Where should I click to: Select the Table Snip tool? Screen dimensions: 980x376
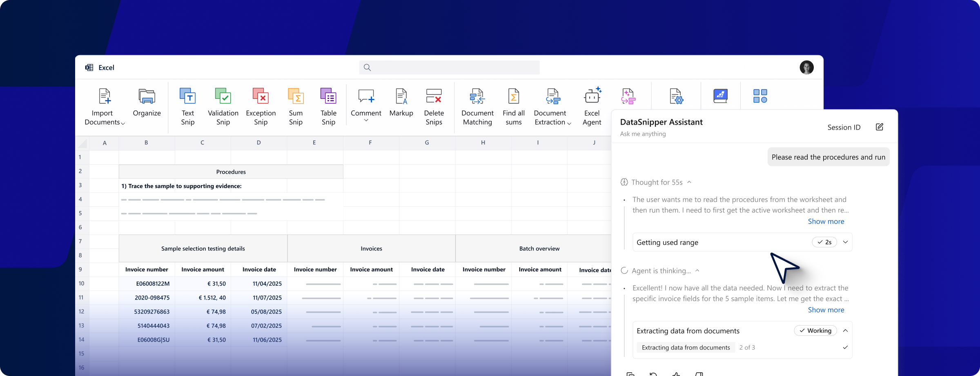tap(328, 96)
